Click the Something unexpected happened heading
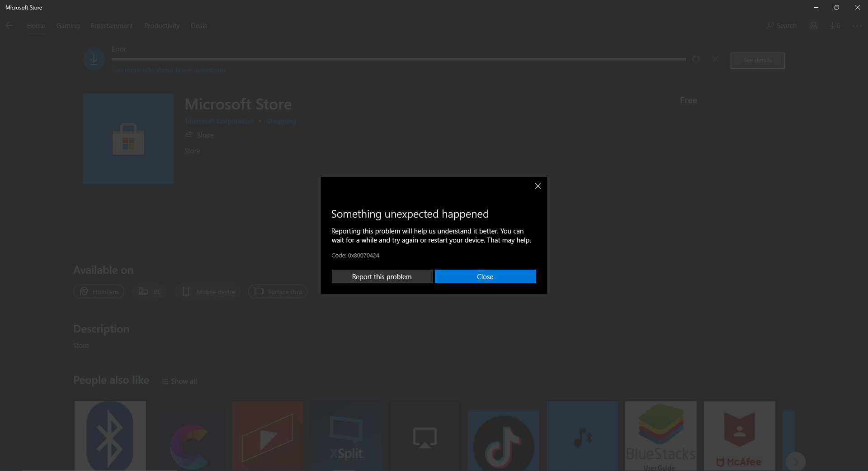 (410, 214)
